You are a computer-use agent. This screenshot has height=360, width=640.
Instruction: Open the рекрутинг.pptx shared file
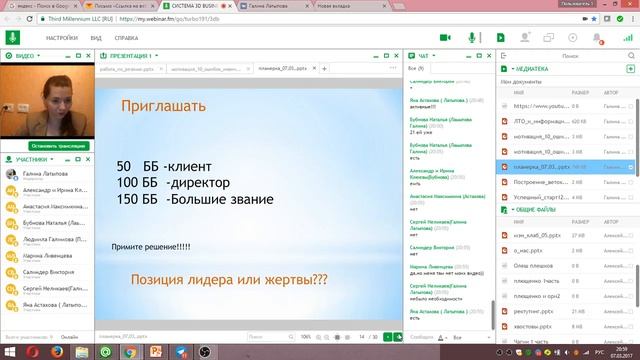point(533,311)
